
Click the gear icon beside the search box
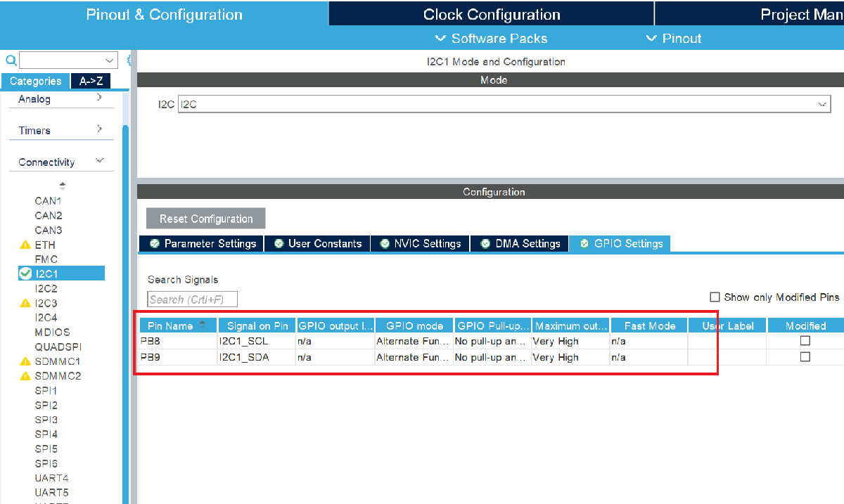coord(129,60)
